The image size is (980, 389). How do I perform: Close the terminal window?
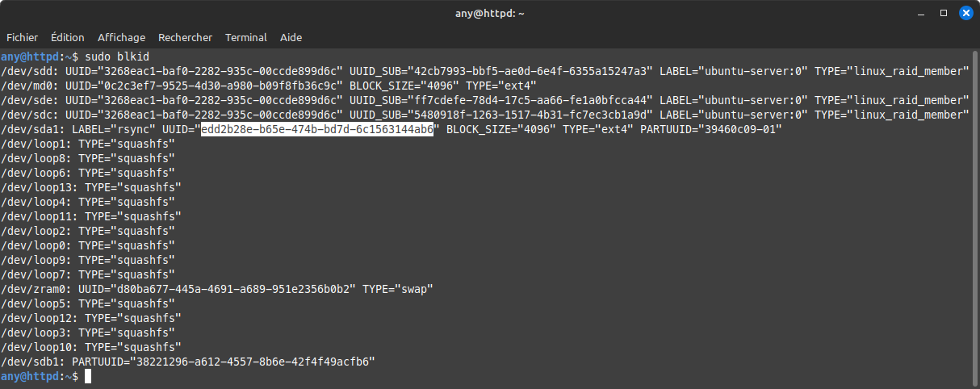[x=965, y=13]
